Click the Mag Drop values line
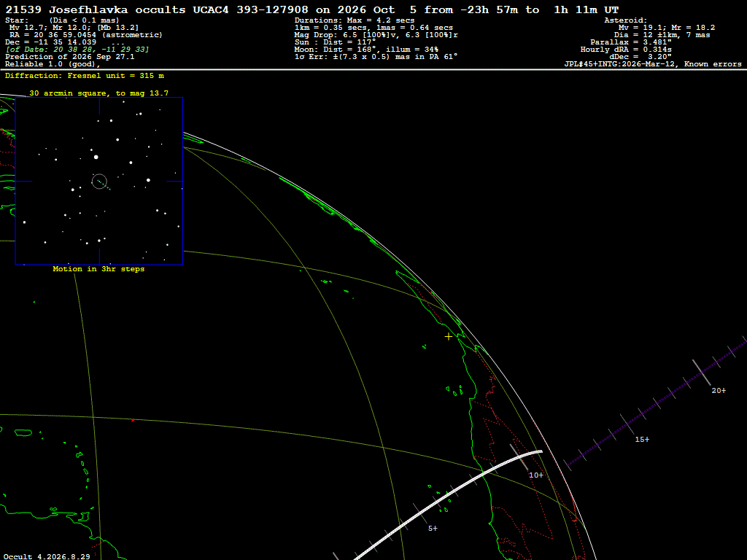 [376, 35]
